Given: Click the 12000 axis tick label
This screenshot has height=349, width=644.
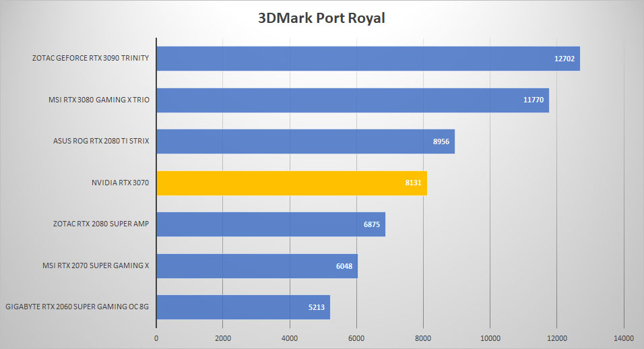Looking at the screenshot, I should point(557,338).
